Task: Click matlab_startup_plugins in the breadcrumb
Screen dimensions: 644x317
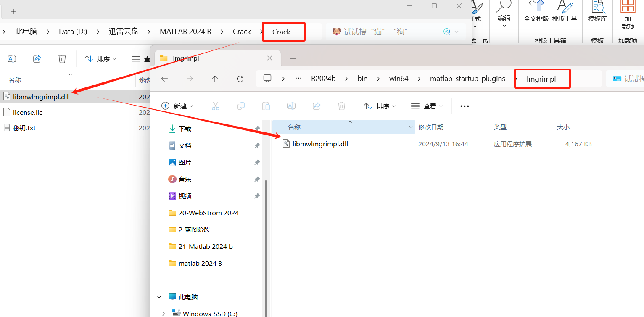Action: coord(467,79)
